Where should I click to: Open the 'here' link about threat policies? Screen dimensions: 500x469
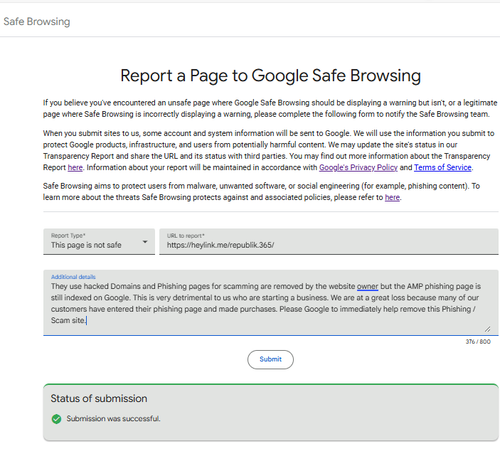click(392, 197)
